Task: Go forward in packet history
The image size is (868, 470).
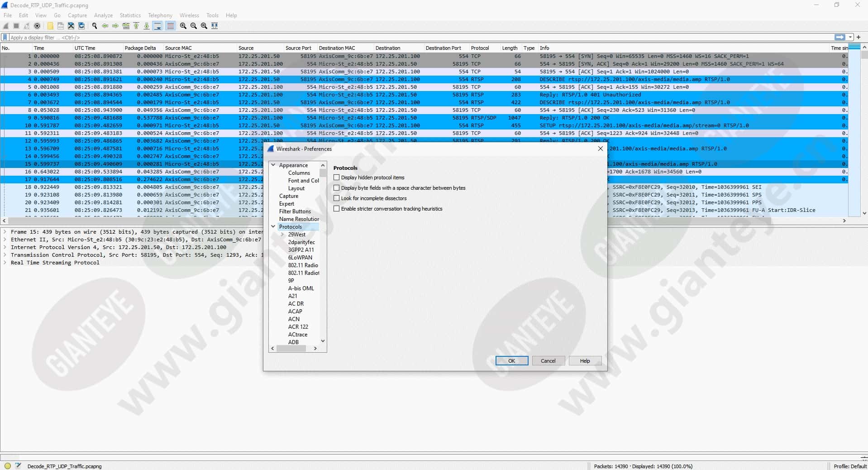Action: click(115, 26)
